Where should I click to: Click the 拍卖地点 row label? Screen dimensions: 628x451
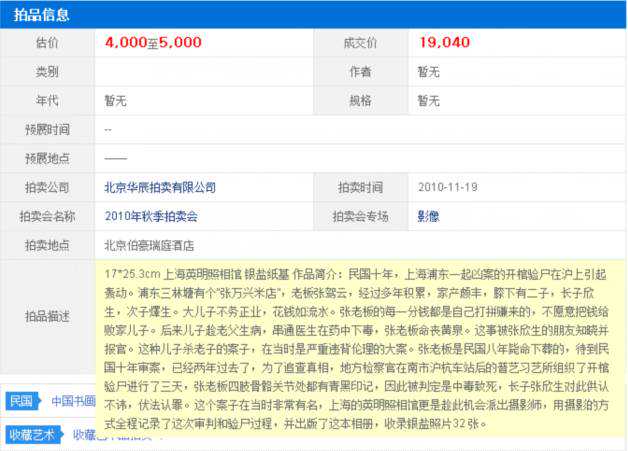(47, 245)
